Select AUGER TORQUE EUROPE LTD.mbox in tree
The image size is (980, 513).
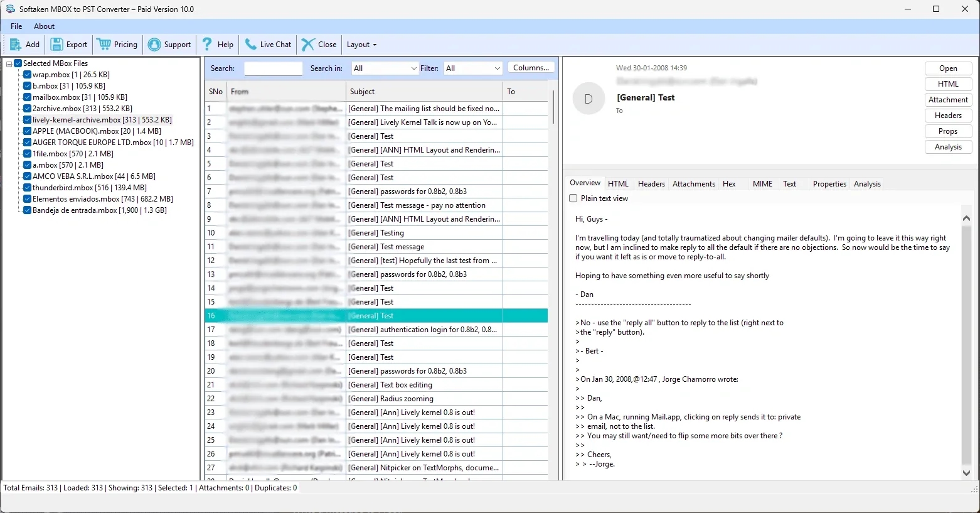[x=113, y=143]
